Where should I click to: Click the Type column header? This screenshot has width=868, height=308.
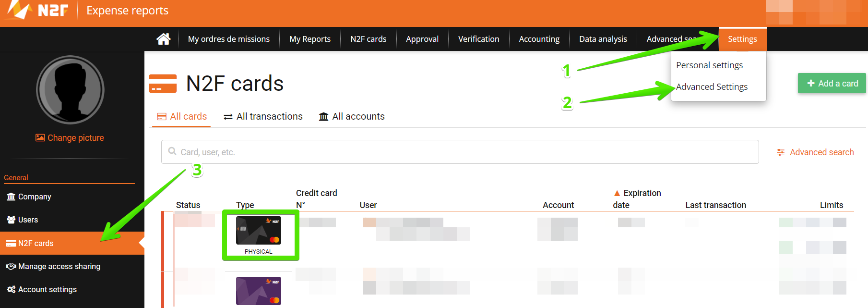245,205
